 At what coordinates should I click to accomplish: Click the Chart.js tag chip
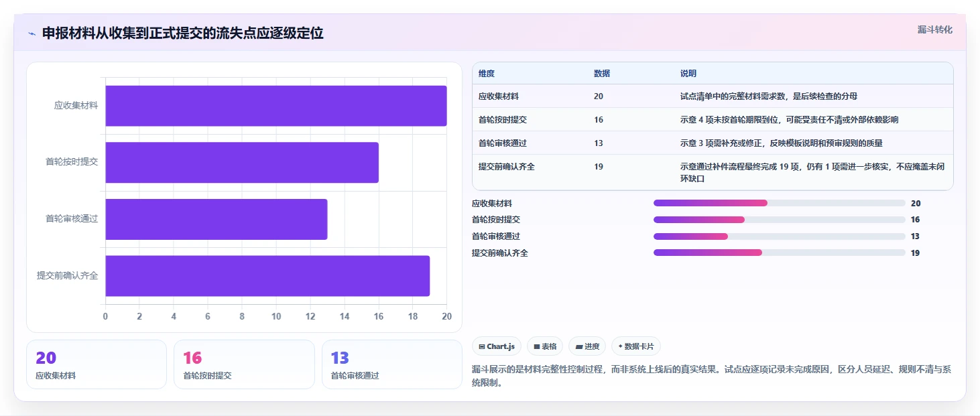(x=497, y=346)
